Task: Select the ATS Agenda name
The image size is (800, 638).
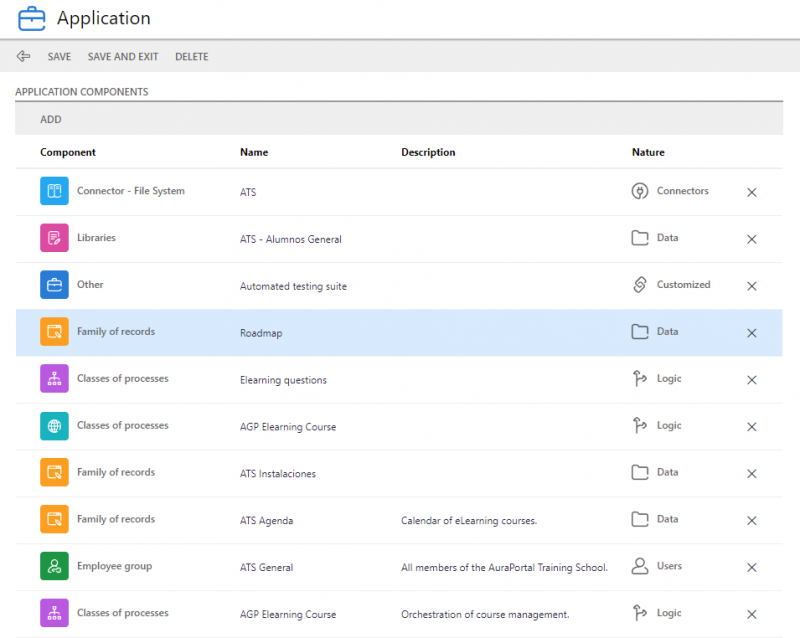Action: tap(266, 521)
